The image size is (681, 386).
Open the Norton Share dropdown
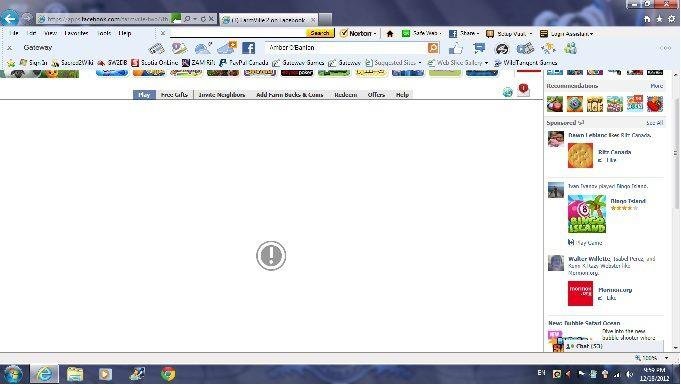464,33
